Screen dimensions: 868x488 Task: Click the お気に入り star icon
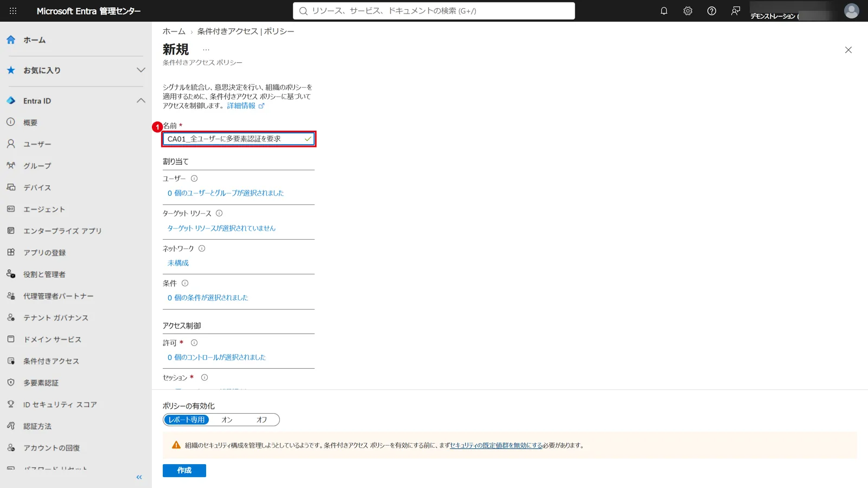[11, 70]
